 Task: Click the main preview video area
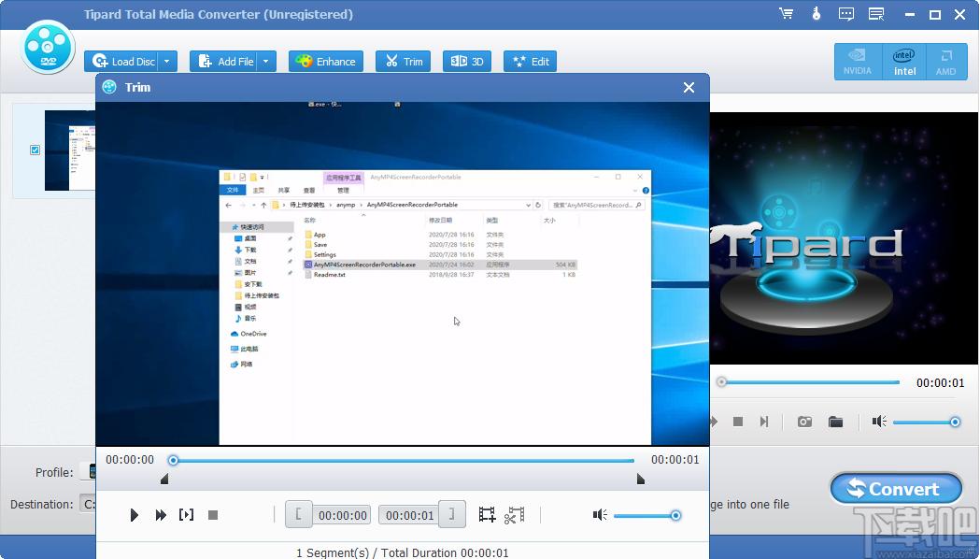[x=845, y=238]
